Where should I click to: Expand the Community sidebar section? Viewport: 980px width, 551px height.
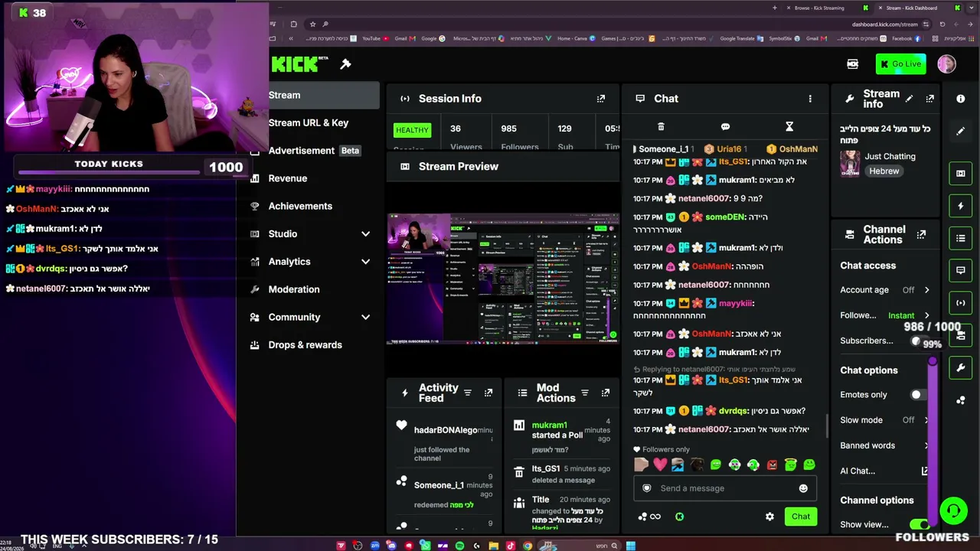365,318
